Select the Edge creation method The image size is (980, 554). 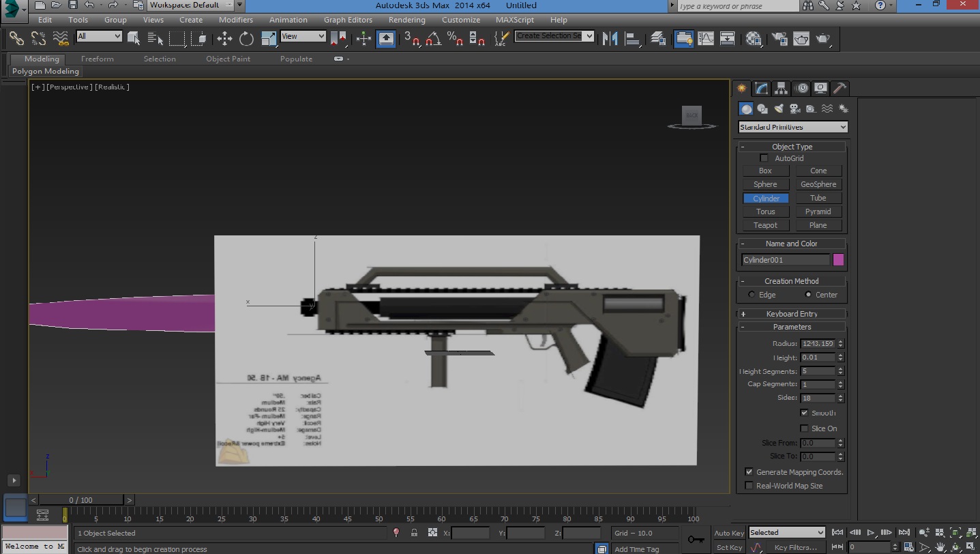[752, 295]
